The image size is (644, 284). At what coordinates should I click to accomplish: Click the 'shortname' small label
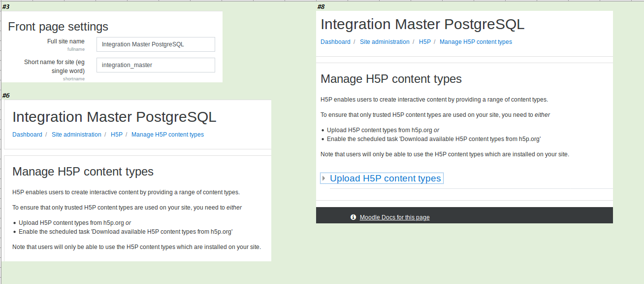coord(74,79)
